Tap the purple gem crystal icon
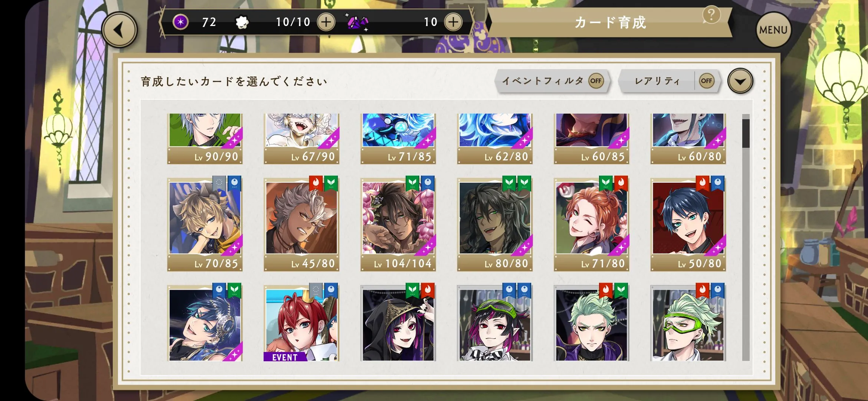The width and height of the screenshot is (868, 401). [x=358, y=22]
